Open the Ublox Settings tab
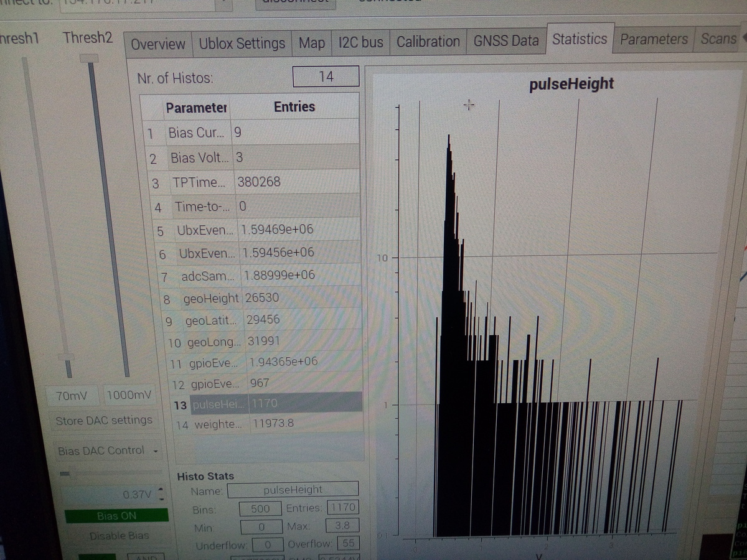 (242, 44)
